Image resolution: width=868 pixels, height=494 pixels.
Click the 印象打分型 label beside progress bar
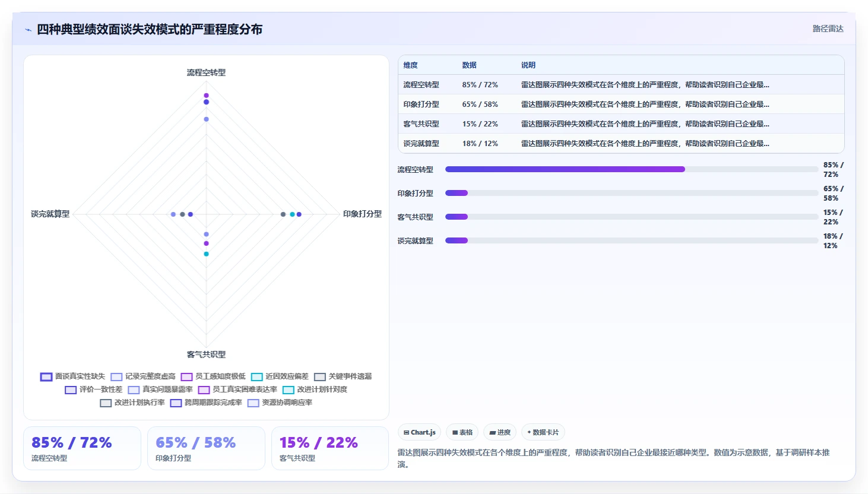[415, 194]
